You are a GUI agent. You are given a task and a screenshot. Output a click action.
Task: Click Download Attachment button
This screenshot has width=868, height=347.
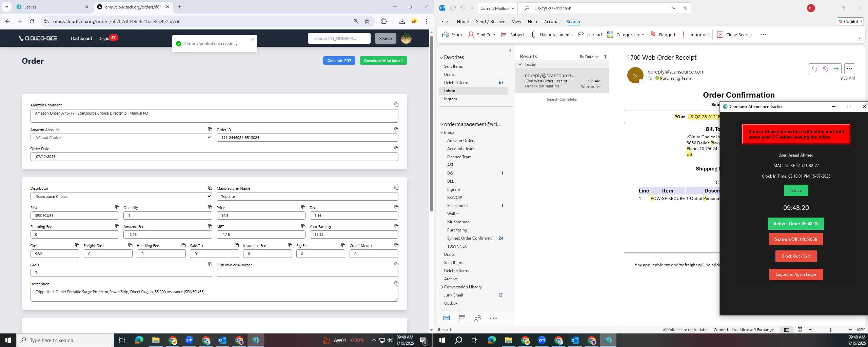click(383, 61)
